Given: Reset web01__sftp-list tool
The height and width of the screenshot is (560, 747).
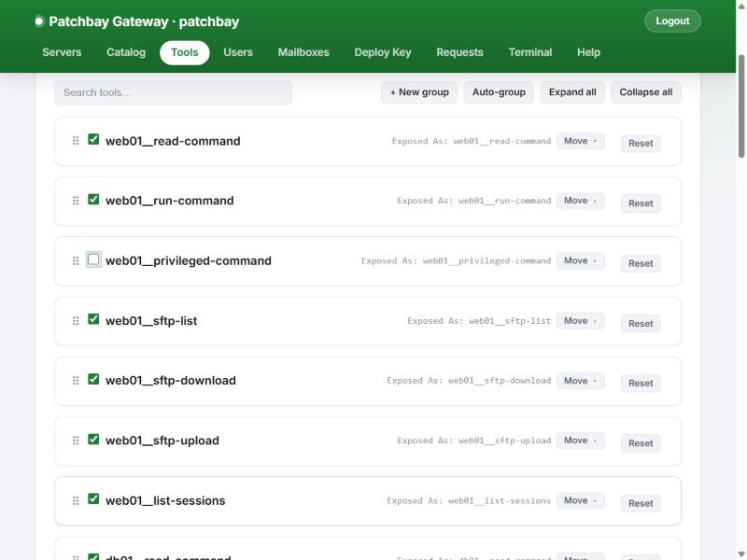Looking at the screenshot, I should tap(641, 323).
